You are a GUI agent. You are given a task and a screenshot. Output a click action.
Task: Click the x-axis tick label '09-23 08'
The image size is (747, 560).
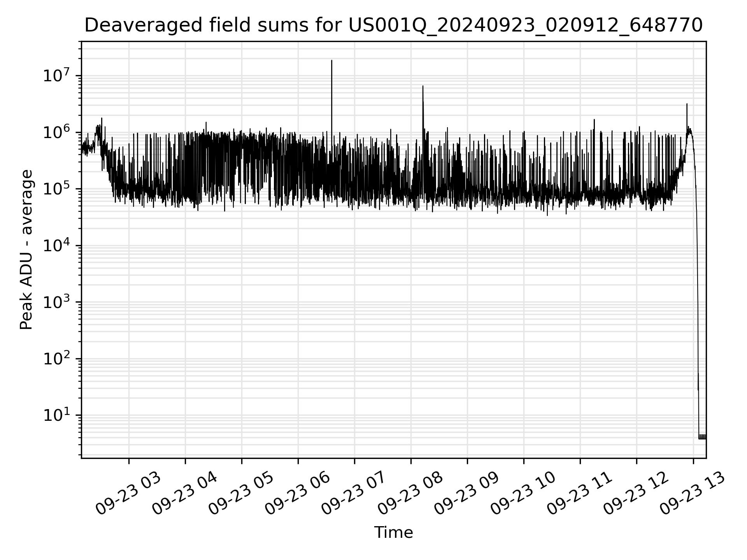click(410, 494)
